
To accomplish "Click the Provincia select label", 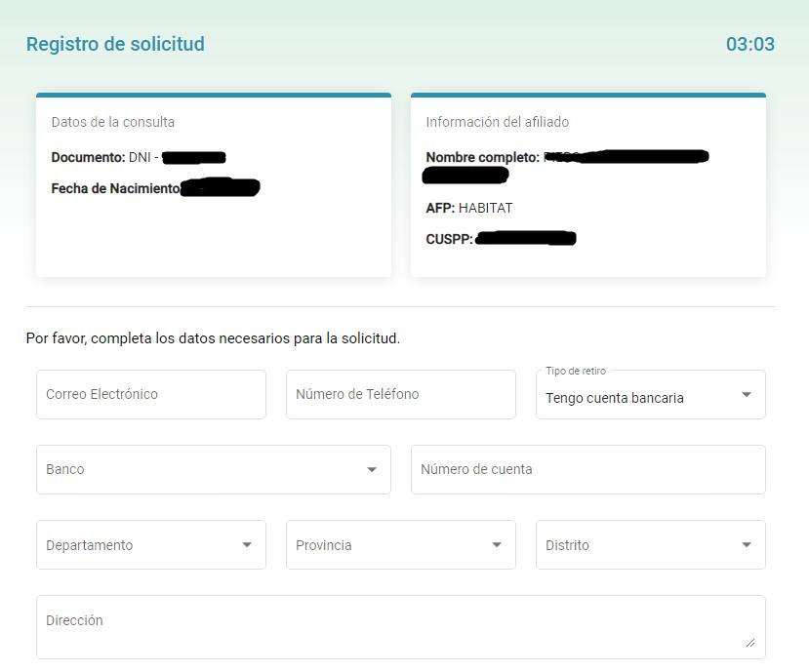I will (x=324, y=545).
